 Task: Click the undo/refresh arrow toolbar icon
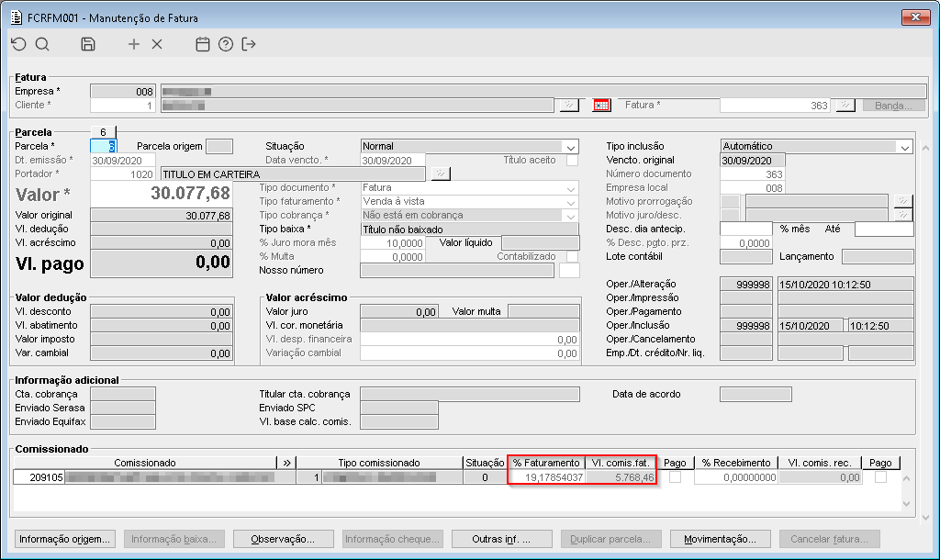18,44
